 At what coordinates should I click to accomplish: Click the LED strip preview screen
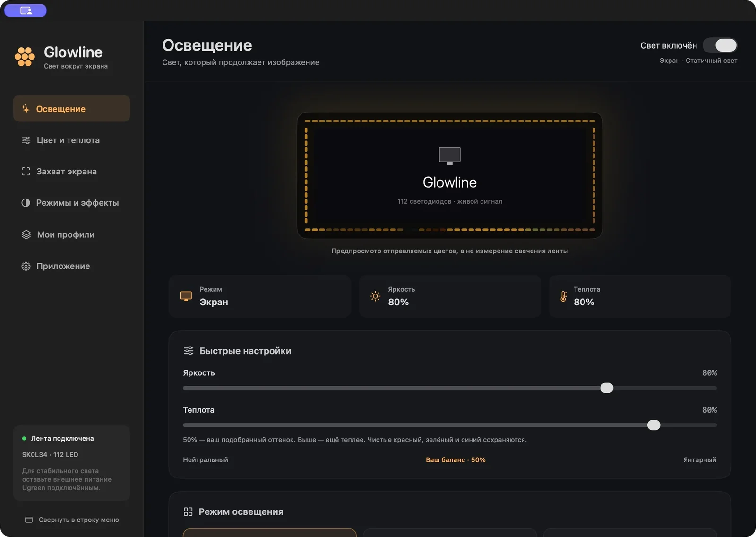click(450, 175)
